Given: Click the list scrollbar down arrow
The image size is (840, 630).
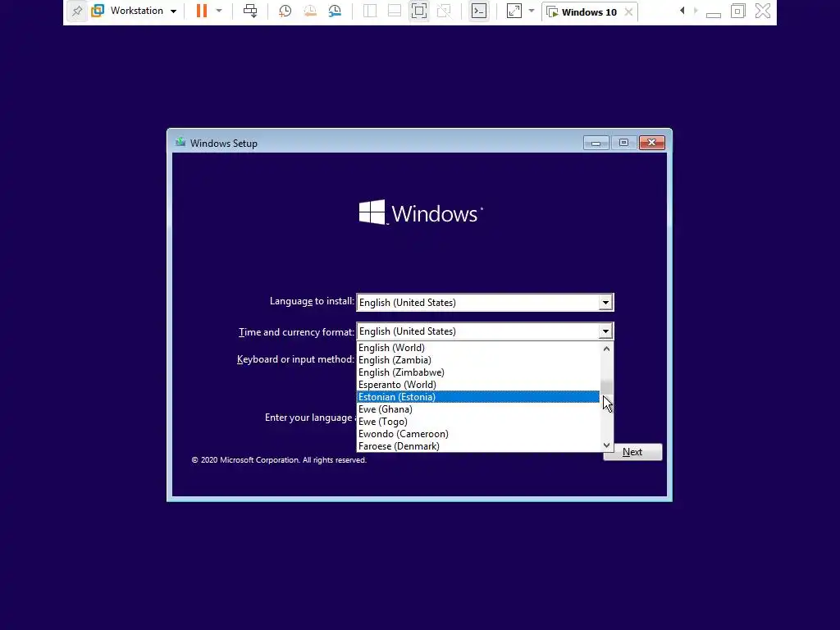Looking at the screenshot, I should point(606,445).
